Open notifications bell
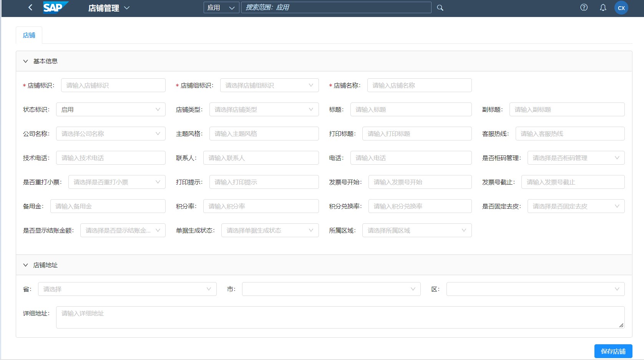This screenshot has height=360, width=644. tap(603, 8)
